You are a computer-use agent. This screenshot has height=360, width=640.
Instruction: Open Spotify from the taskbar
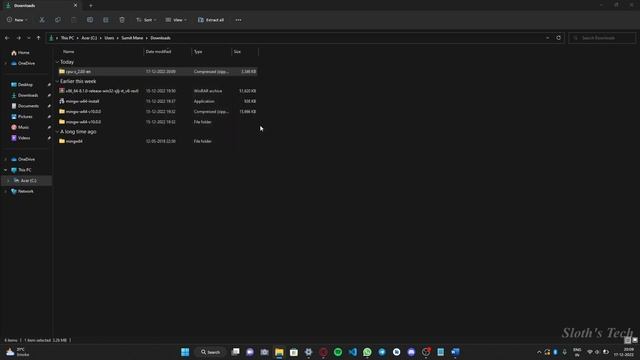coord(338,352)
